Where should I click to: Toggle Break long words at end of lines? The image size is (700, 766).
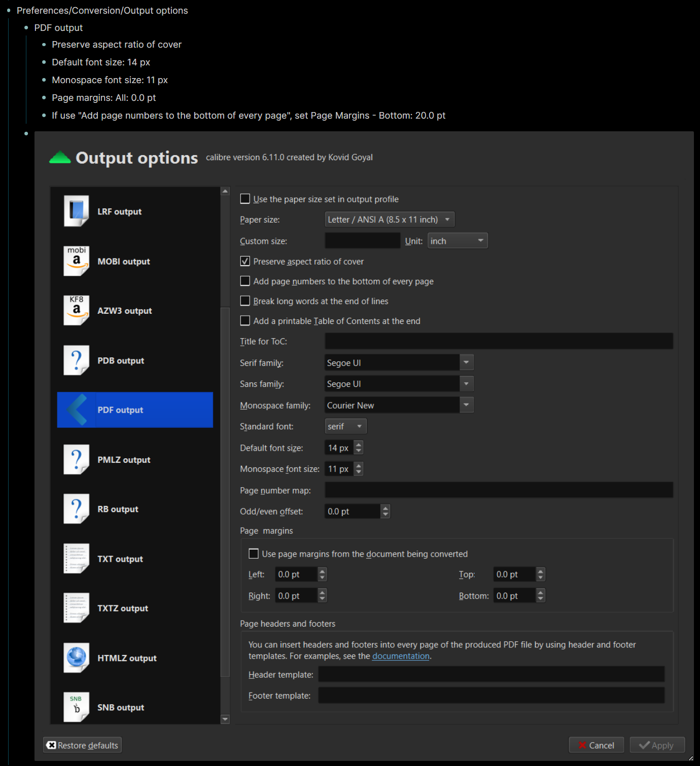click(x=245, y=301)
